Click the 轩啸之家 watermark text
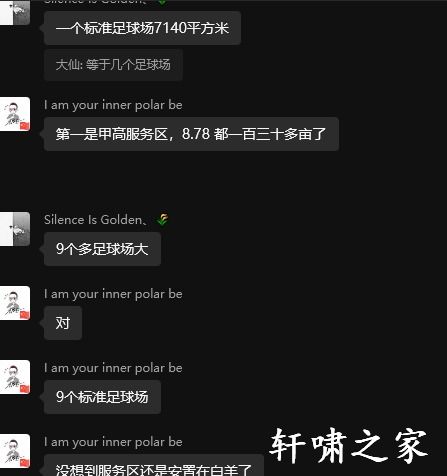 [348, 446]
